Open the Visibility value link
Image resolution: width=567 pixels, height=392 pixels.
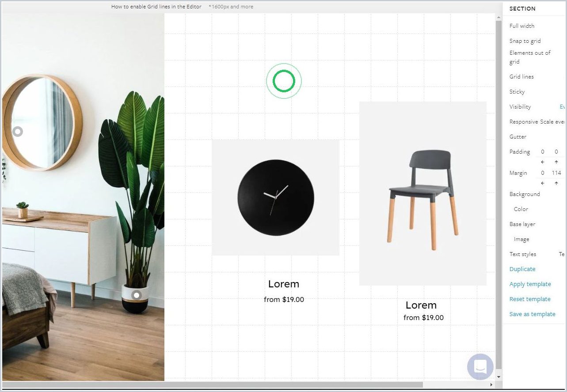click(x=563, y=107)
